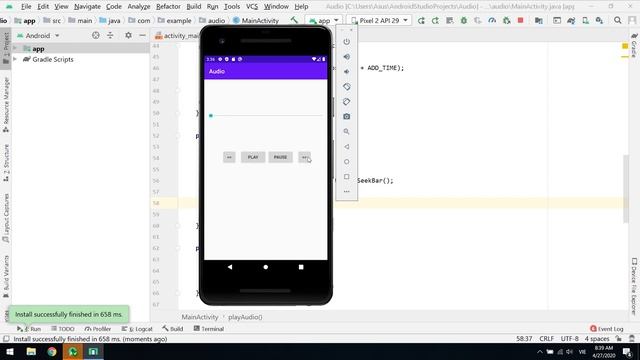The image size is (640, 360).
Task: Click the MainActivity breadcrumb in navigation bar
Action: [256, 20]
